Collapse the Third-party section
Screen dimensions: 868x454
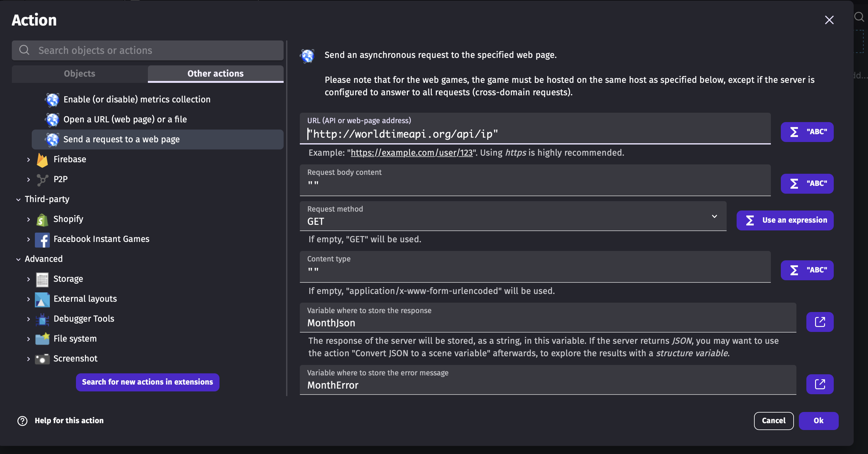click(x=18, y=200)
